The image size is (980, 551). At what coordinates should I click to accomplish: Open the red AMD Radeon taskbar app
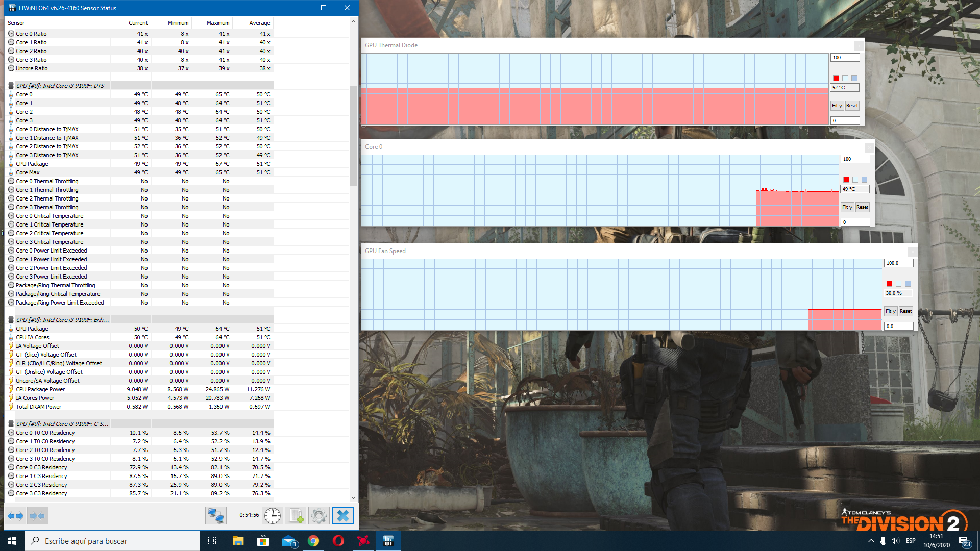(x=363, y=541)
